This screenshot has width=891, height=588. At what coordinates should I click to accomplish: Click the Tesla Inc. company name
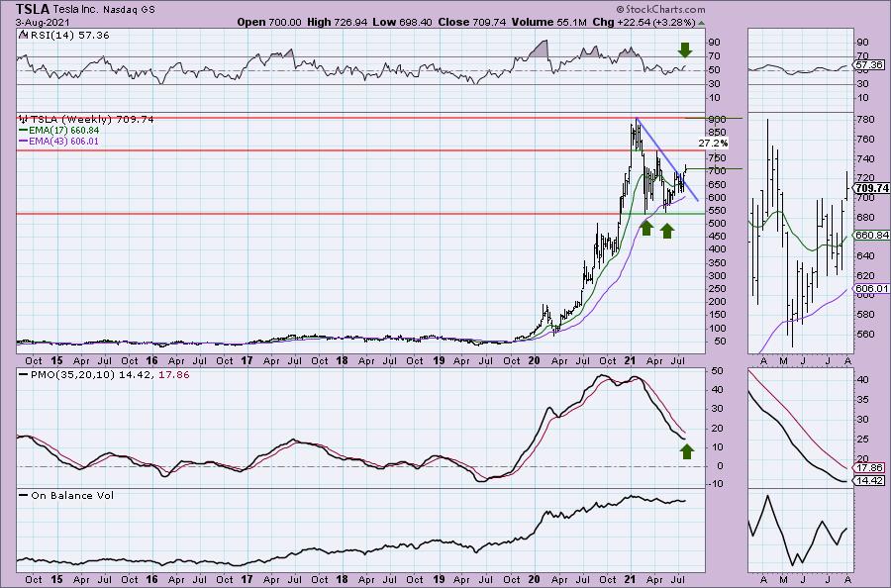(76, 10)
